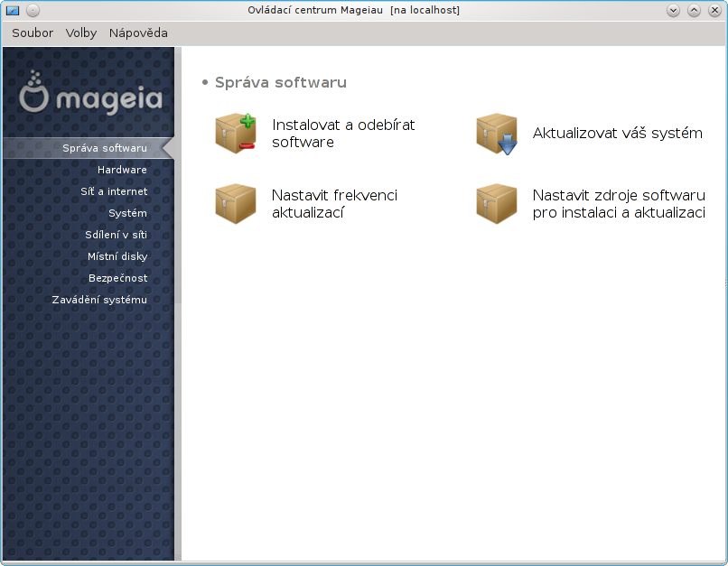Select the Bezpečnost category
Image resolution: width=728 pixels, height=566 pixels.
tap(118, 278)
